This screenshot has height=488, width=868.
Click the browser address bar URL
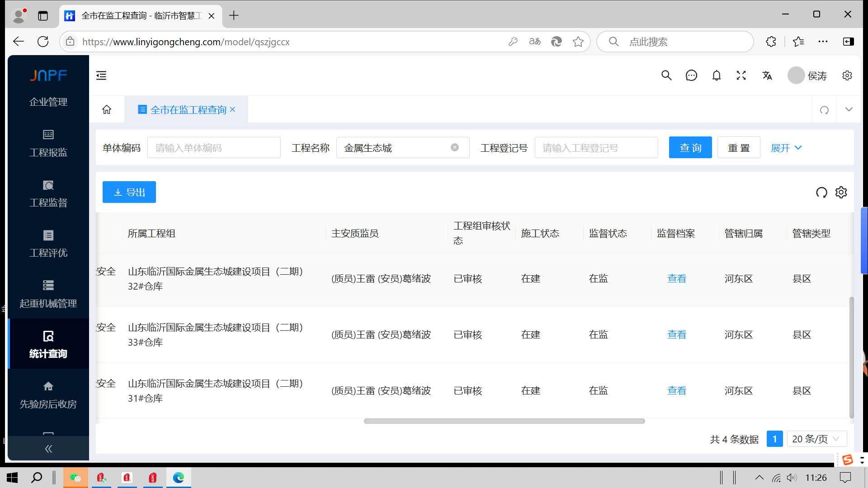(x=186, y=42)
